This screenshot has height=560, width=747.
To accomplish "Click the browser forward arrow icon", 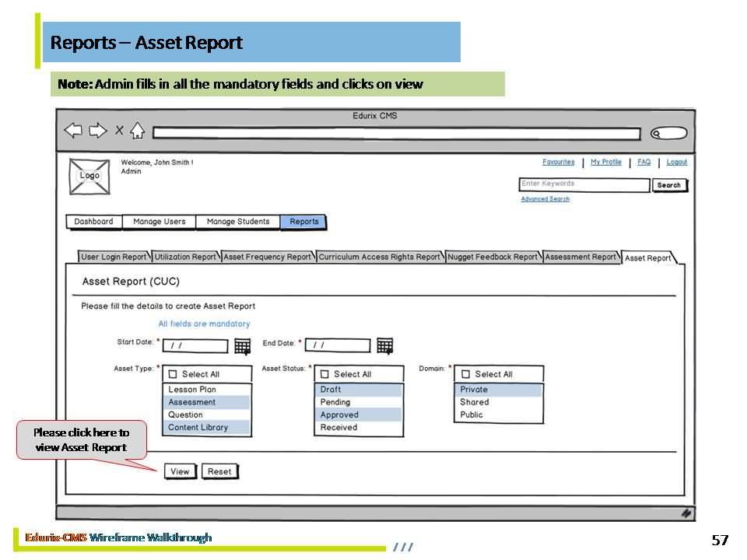I will pos(98,130).
